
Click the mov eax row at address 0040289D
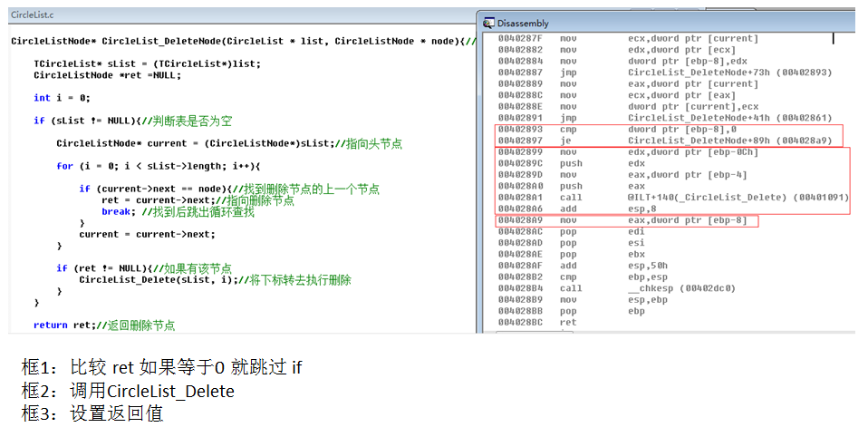coord(622,174)
